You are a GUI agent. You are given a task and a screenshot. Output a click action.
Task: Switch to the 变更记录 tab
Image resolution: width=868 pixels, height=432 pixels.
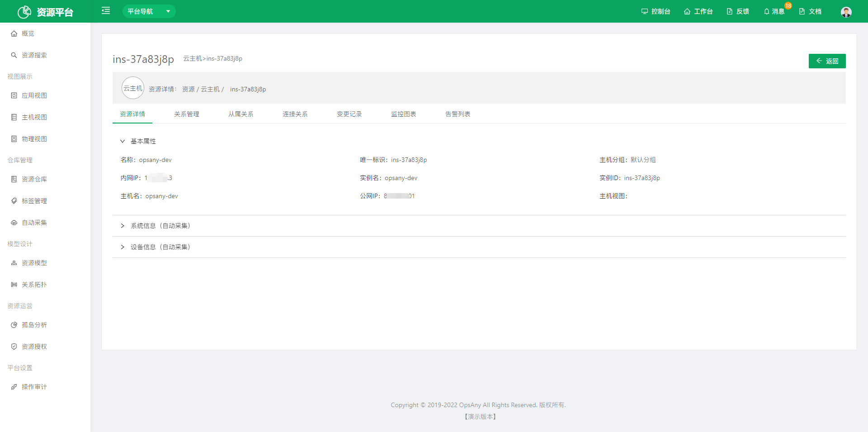pyautogui.click(x=349, y=114)
